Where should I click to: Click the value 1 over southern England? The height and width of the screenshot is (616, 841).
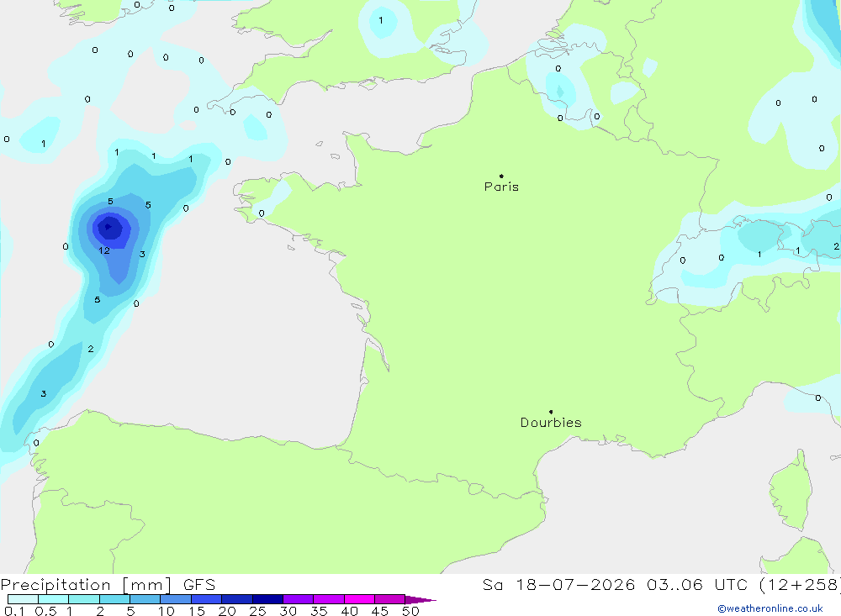click(x=381, y=20)
